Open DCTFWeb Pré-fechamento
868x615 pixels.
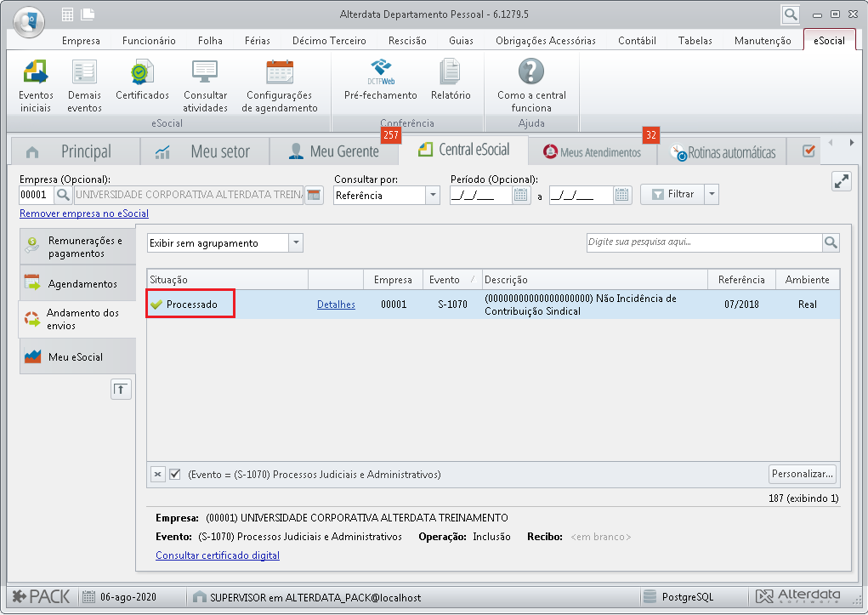coord(380,80)
